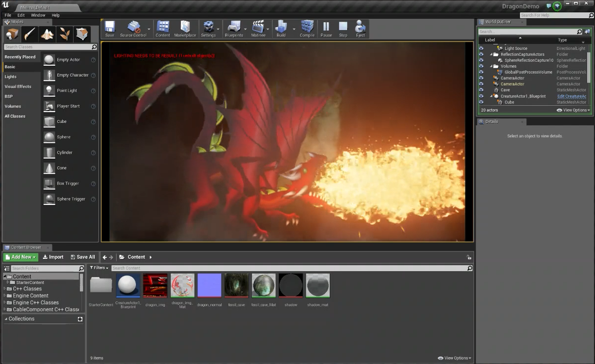This screenshot has width=595, height=364.
Task: Pause the simulation
Action: point(326,29)
